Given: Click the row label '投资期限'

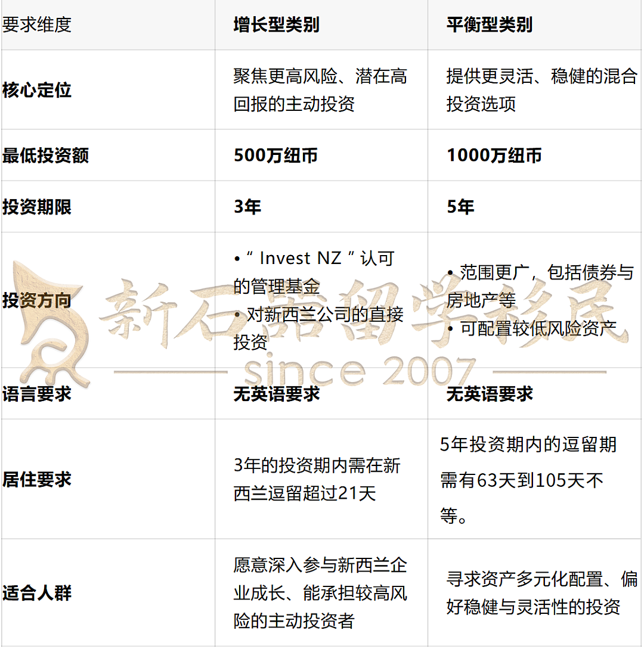Looking at the screenshot, I should pyautogui.click(x=37, y=207).
